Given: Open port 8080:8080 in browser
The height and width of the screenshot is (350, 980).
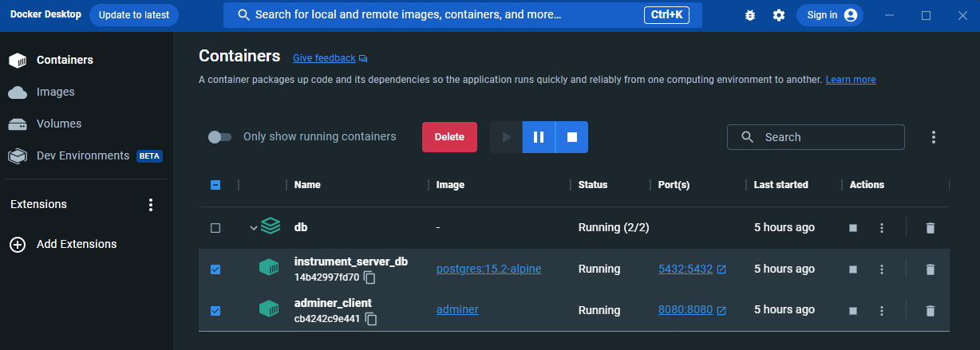Looking at the screenshot, I should (x=692, y=310).
